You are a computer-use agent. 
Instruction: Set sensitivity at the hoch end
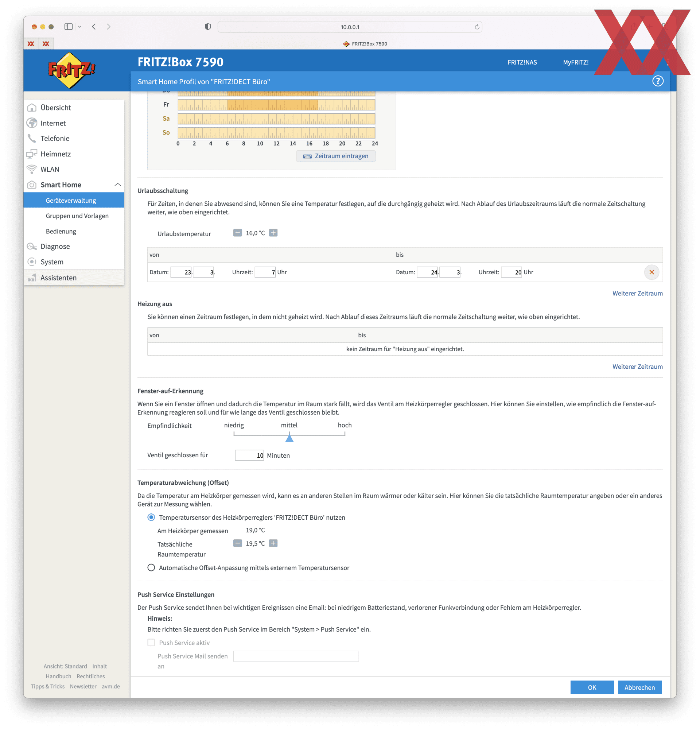click(345, 434)
